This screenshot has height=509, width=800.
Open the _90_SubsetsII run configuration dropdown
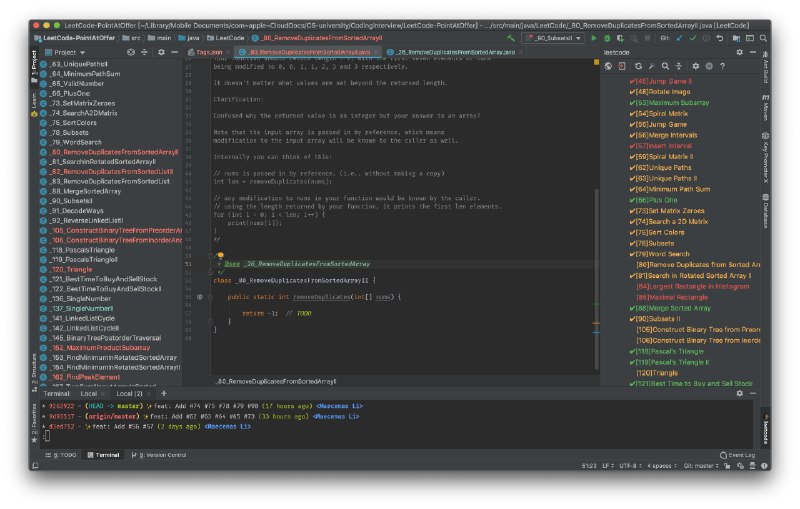[552, 38]
